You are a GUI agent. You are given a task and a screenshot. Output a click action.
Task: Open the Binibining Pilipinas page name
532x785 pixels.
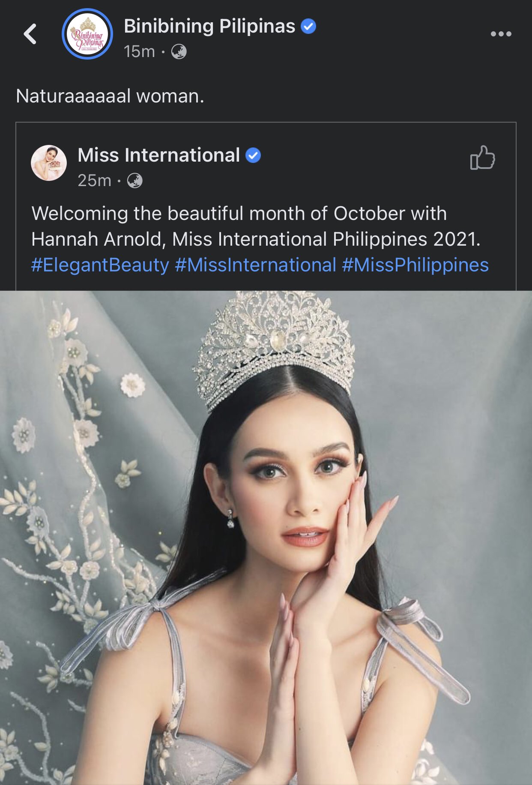coord(209,26)
